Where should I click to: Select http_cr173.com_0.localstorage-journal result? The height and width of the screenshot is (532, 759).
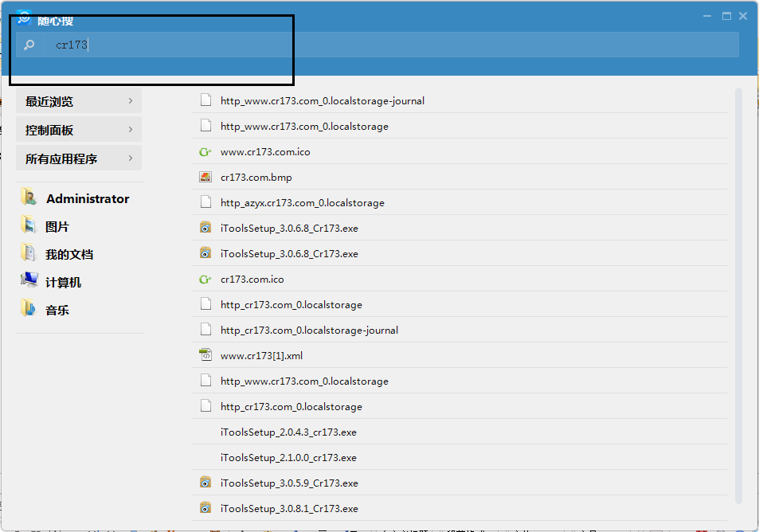point(459,330)
